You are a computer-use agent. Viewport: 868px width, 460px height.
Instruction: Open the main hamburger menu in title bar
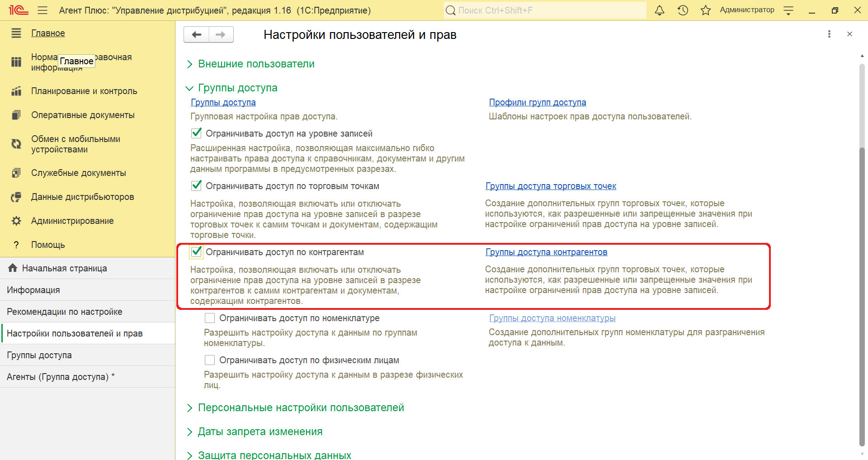[42, 10]
